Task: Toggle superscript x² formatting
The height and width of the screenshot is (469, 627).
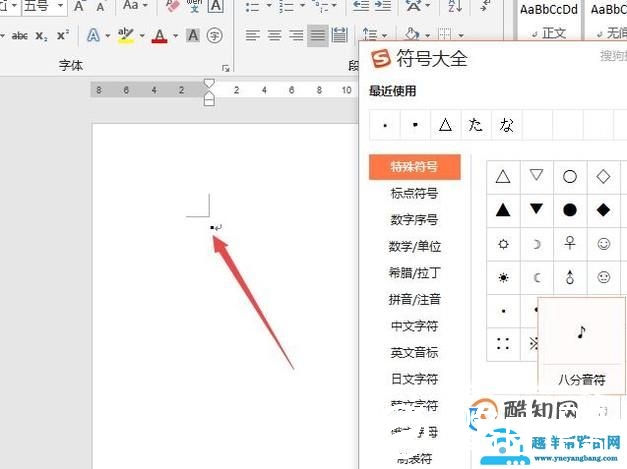Action: pyautogui.click(x=63, y=35)
